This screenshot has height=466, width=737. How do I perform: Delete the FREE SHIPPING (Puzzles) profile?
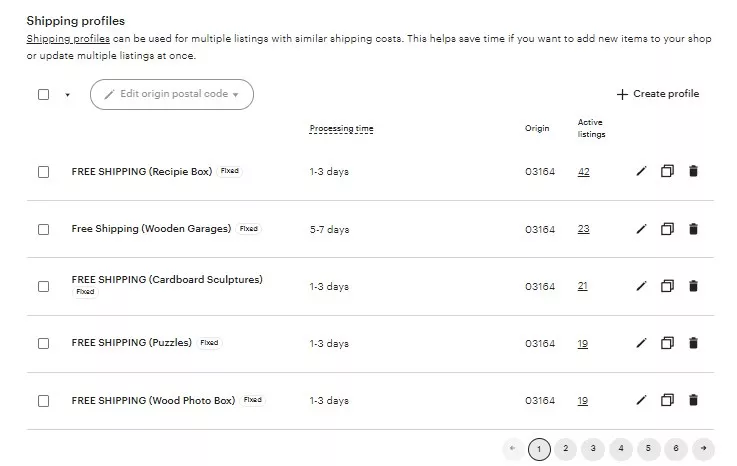pyautogui.click(x=693, y=343)
